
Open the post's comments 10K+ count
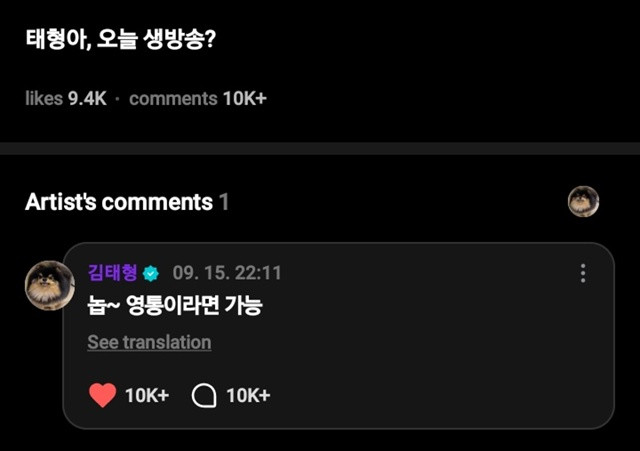(x=198, y=98)
